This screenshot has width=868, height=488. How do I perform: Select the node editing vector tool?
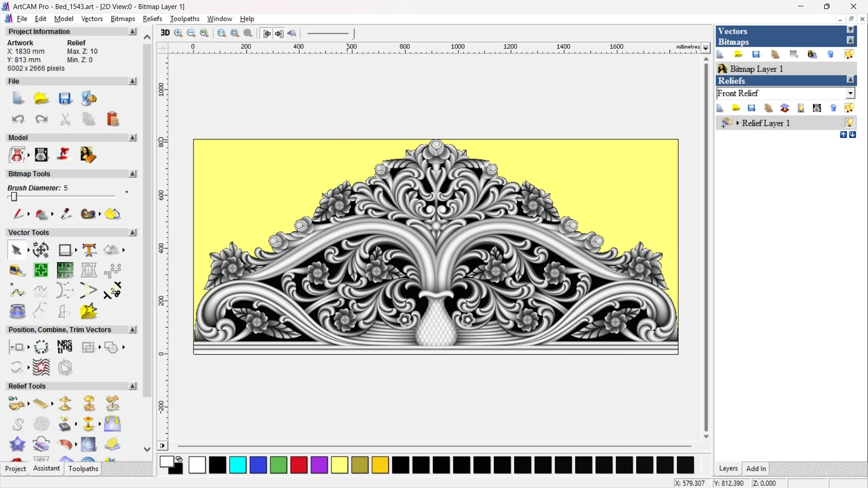point(17,291)
